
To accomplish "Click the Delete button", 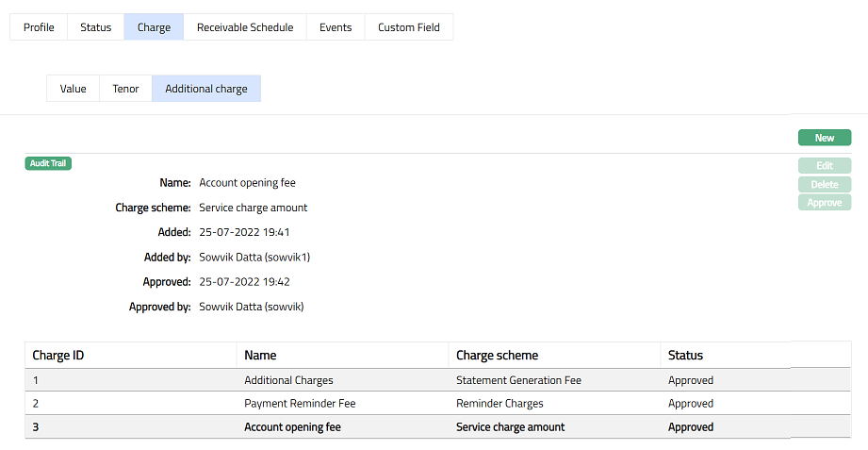I will 824,184.
